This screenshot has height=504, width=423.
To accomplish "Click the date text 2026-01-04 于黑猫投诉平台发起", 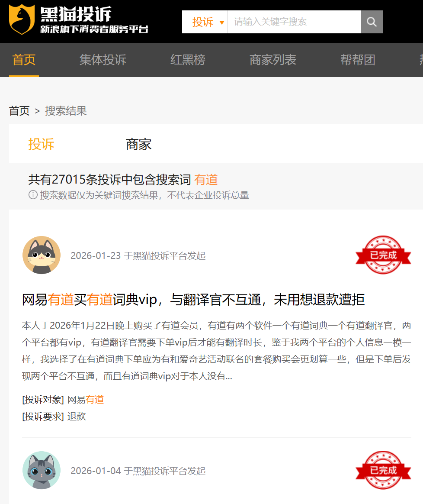I will 138,471.
